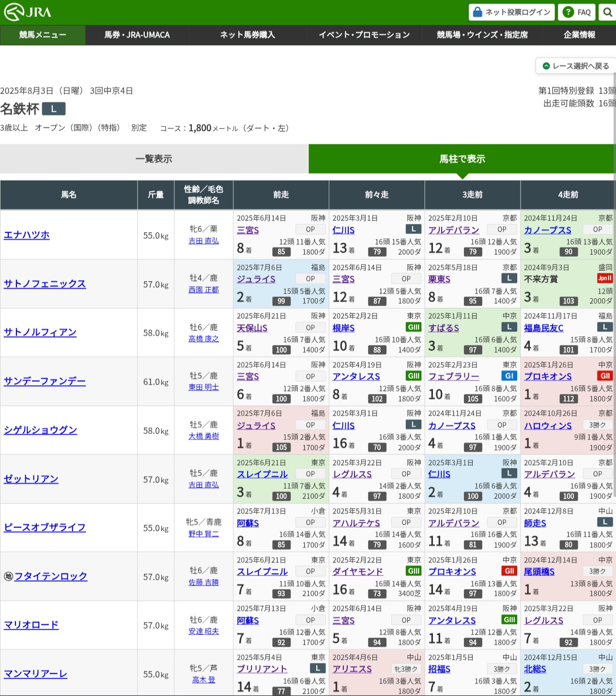Switch to 馬柱で表示 tab

tap(462, 159)
